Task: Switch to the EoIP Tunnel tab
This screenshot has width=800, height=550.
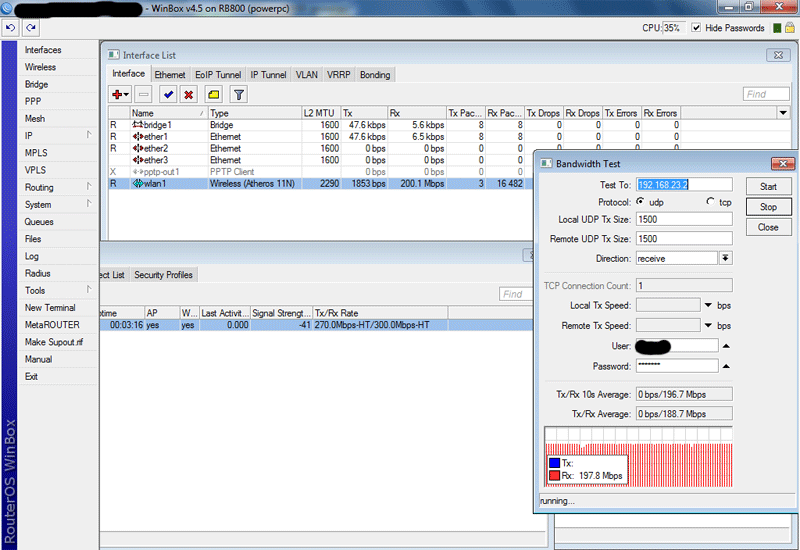Action: (x=218, y=74)
